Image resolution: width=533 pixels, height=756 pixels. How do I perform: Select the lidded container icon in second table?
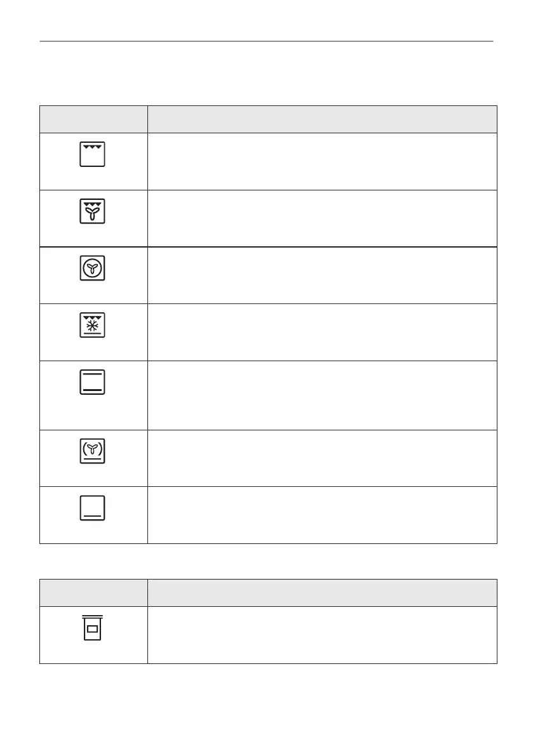click(92, 628)
